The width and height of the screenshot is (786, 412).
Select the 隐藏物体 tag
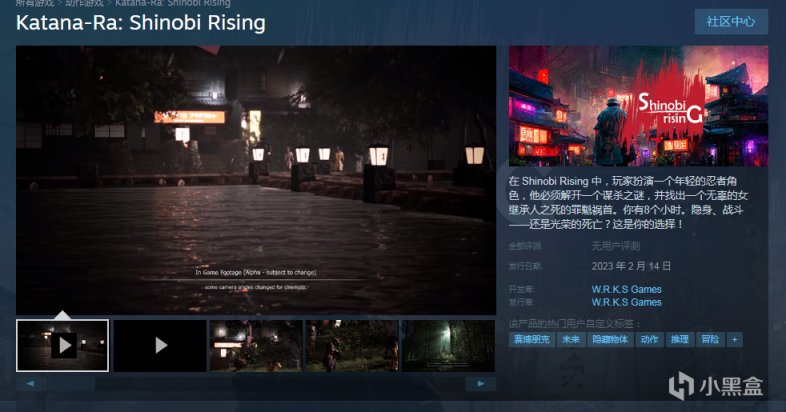tap(611, 340)
